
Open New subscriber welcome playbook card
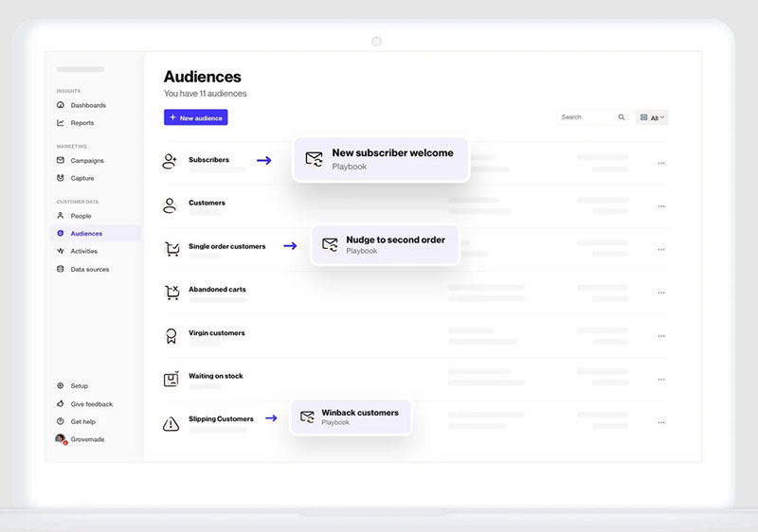(381, 159)
